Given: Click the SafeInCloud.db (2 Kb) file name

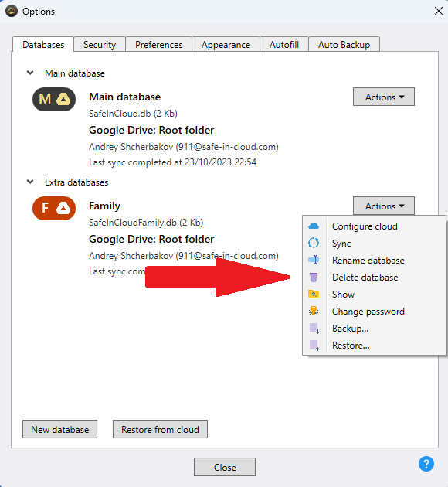Looking at the screenshot, I should [x=133, y=114].
